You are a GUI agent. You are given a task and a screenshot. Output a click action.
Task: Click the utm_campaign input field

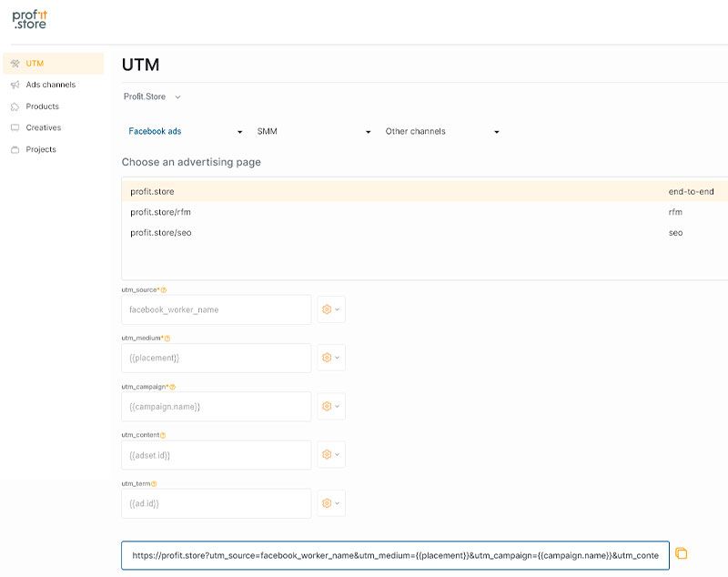pos(217,407)
